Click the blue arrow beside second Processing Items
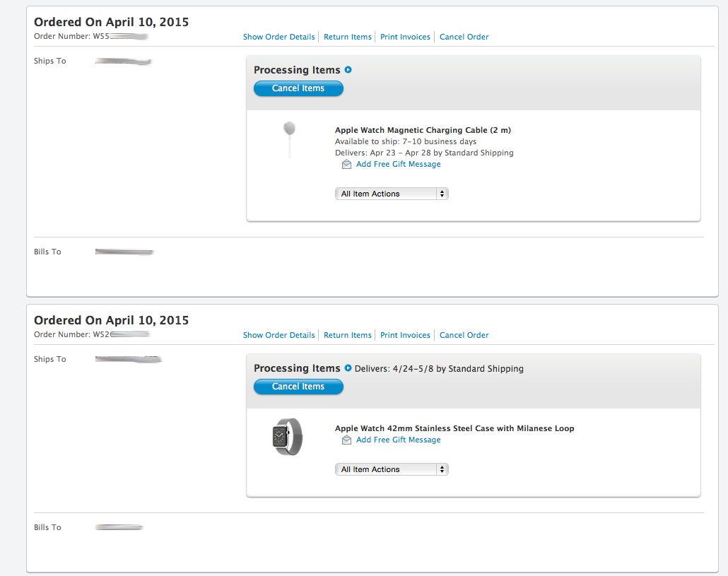Screen dimensions: 728x576 (348, 368)
